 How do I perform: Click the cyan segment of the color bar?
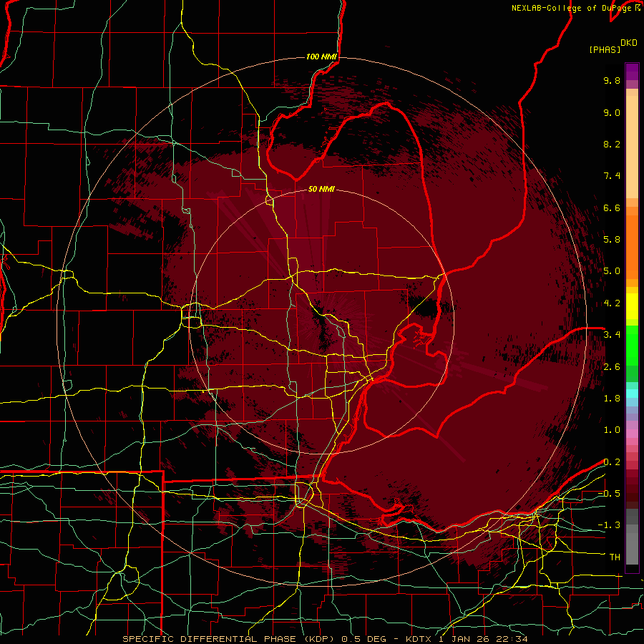(x=632, y=394)
